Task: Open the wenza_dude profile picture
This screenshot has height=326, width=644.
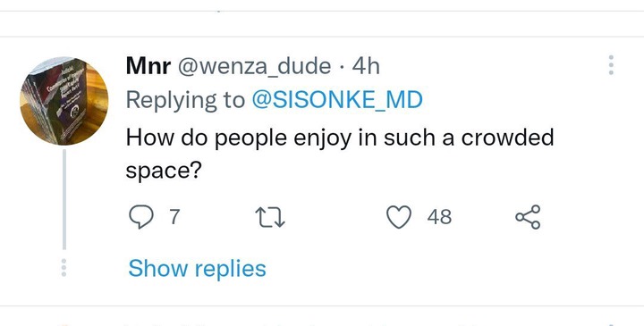Action: (x=64, y=101)
